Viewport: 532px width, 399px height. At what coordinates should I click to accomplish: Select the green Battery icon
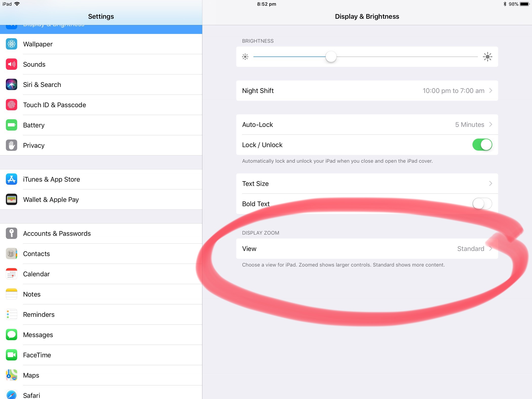tap(11, 125)
